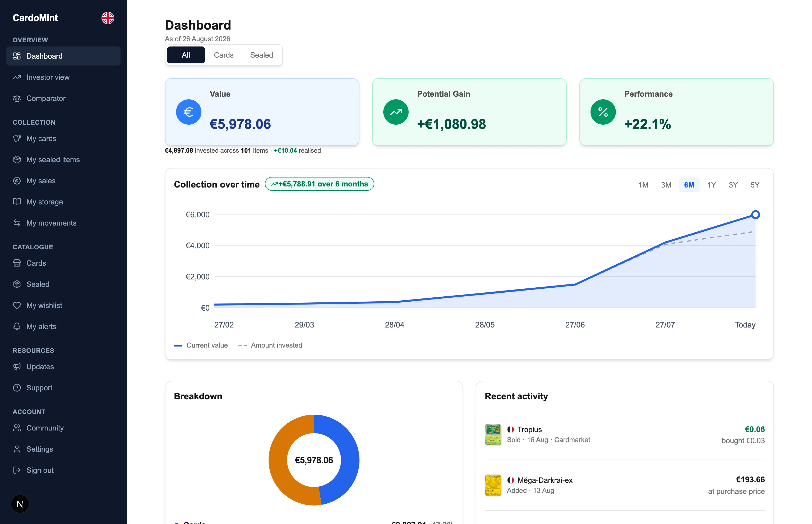Screen dimensions: 812x524
Task: Click the round N avatar badge
Action: pos(20,504)
